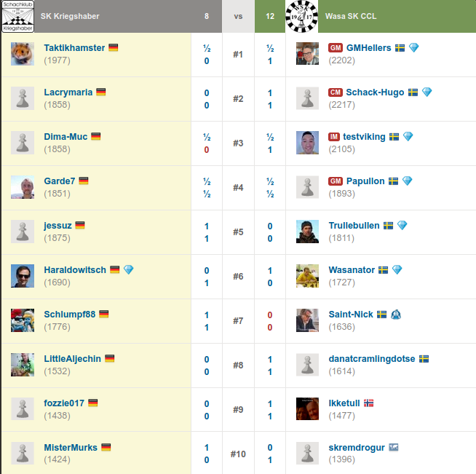The height and width of the screenshot is (474, 476).
Task: Click the diamond icon beside Haraldowitsch
Action: [129, 270]
